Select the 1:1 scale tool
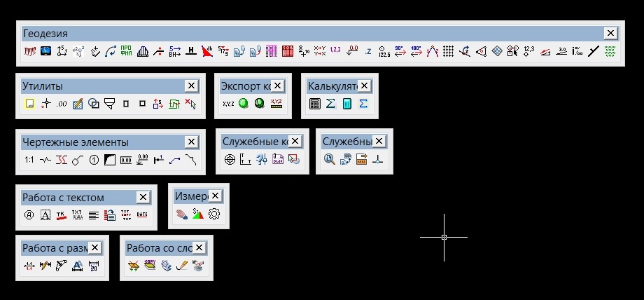The width and height of the screenshot is (644, 300). pyautogui.click(x=29, y=160)
